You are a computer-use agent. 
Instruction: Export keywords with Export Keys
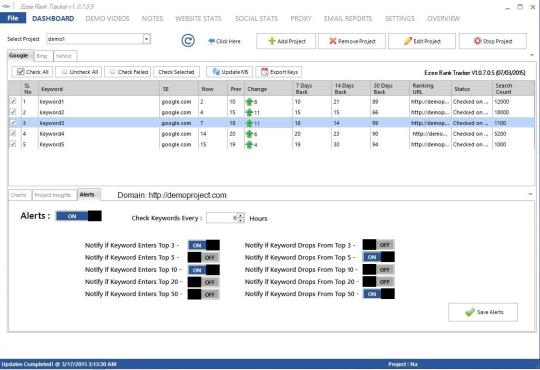click(279, 72)
